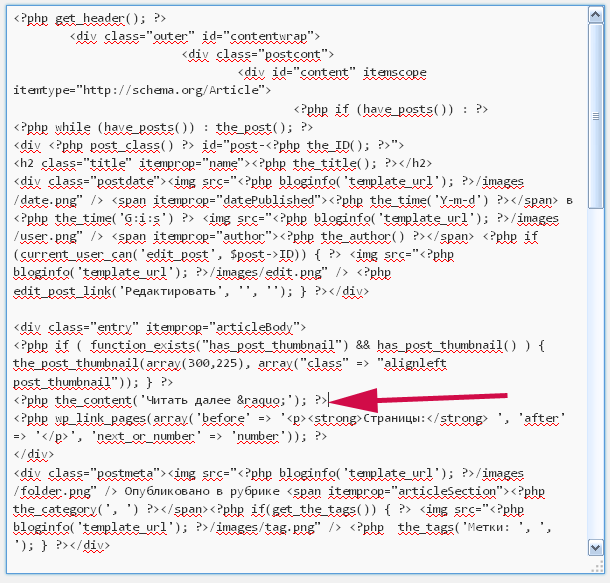This screenshot has height=583, width=610.
Task: Click the 'Страницы:' text in code
Action: point(394,418)
